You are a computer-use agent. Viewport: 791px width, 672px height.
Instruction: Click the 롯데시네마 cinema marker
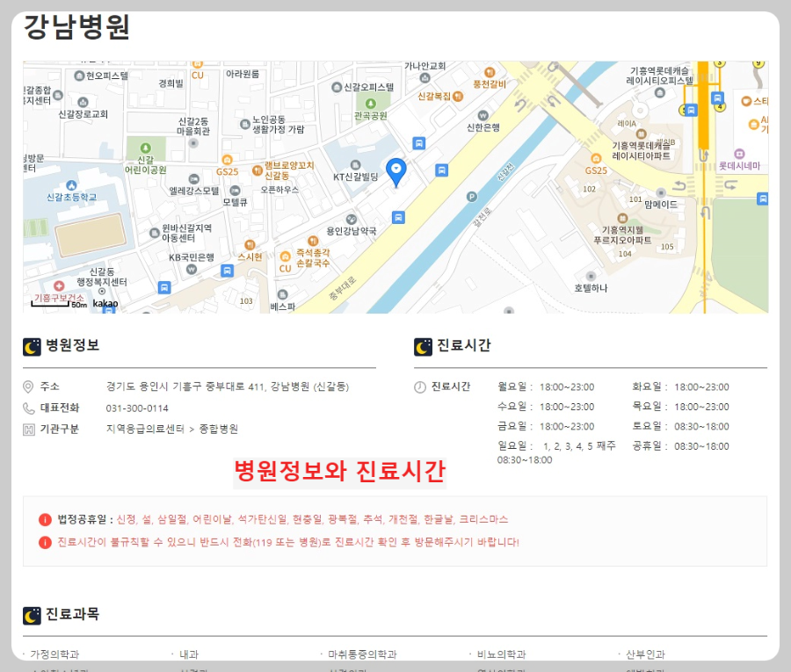(x=738, y=152)
